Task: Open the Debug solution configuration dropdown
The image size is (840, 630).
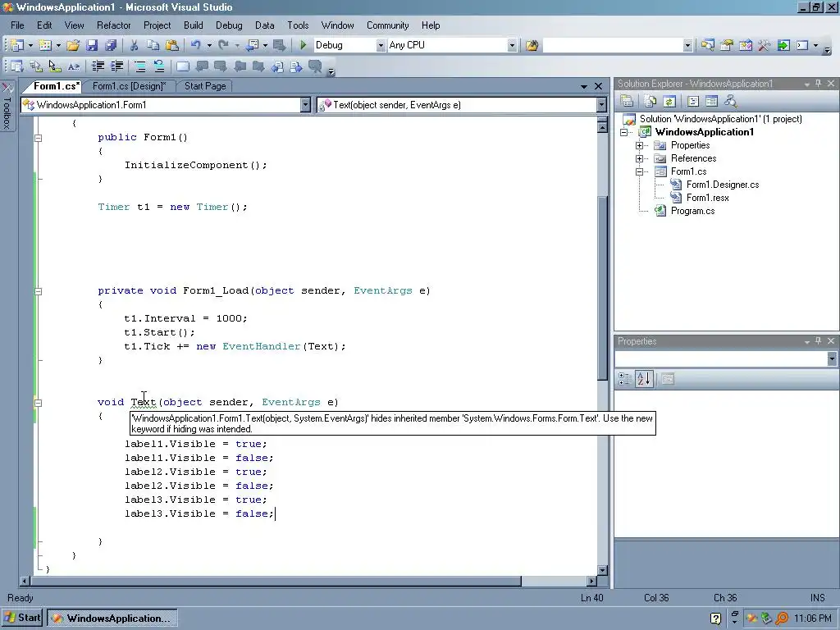Action: pos(381,46)
